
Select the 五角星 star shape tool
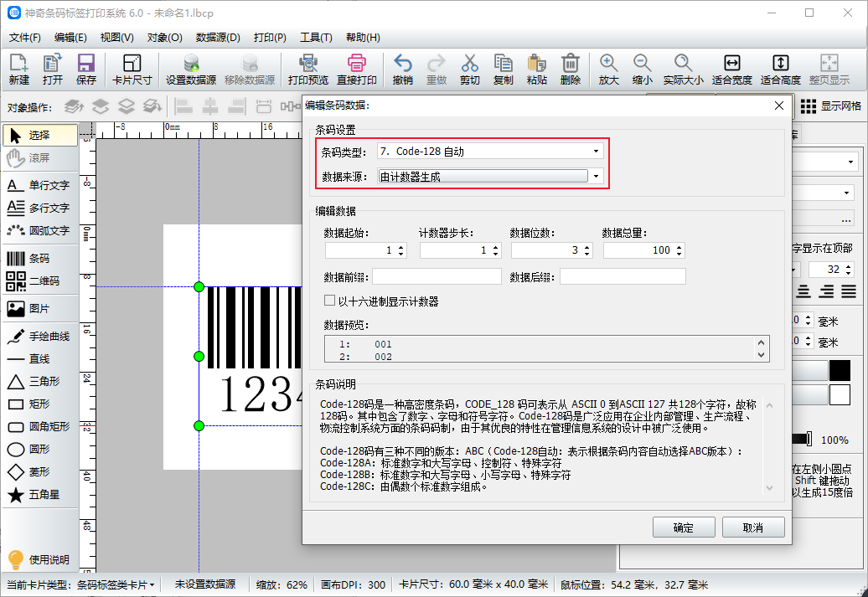[x=40, y=495]
